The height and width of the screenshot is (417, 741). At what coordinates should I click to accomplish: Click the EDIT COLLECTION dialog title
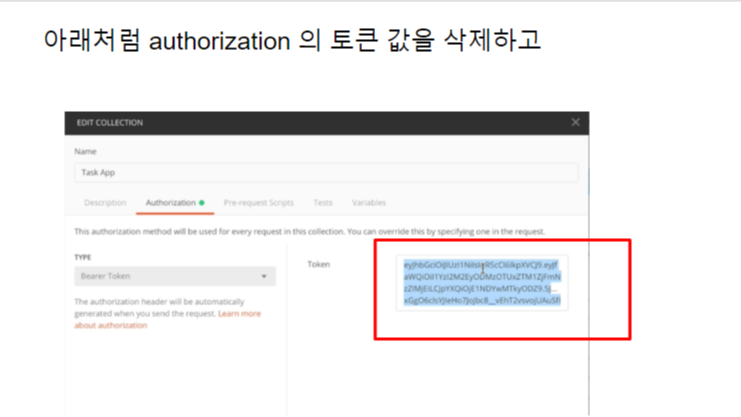110,123
